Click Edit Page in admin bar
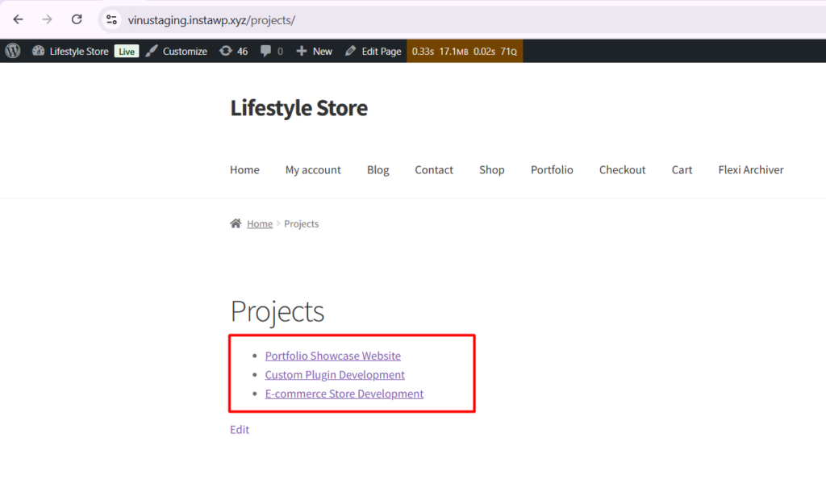Viewport: 826px width, 504px height. pos(373,51)
